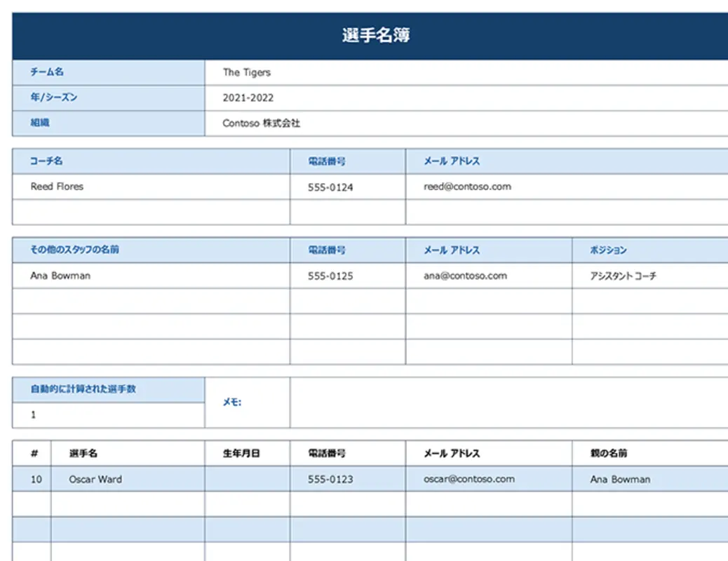Viewport: 728px width, 561px height.
Task: Click the email cell ana@contoso.com
Action: click(x=465, y=276)
